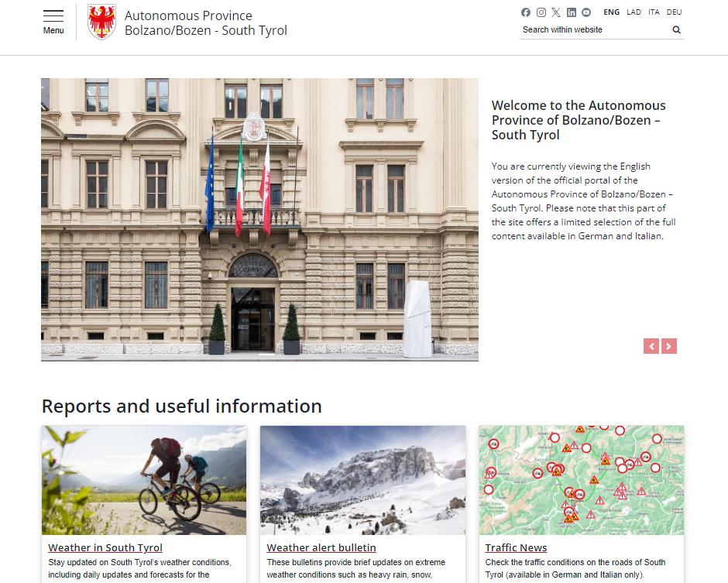Image resolution: width=728 pixels, height=583 pixels.
Task: Click the Search within website field
Action: (x=592, y=30)
